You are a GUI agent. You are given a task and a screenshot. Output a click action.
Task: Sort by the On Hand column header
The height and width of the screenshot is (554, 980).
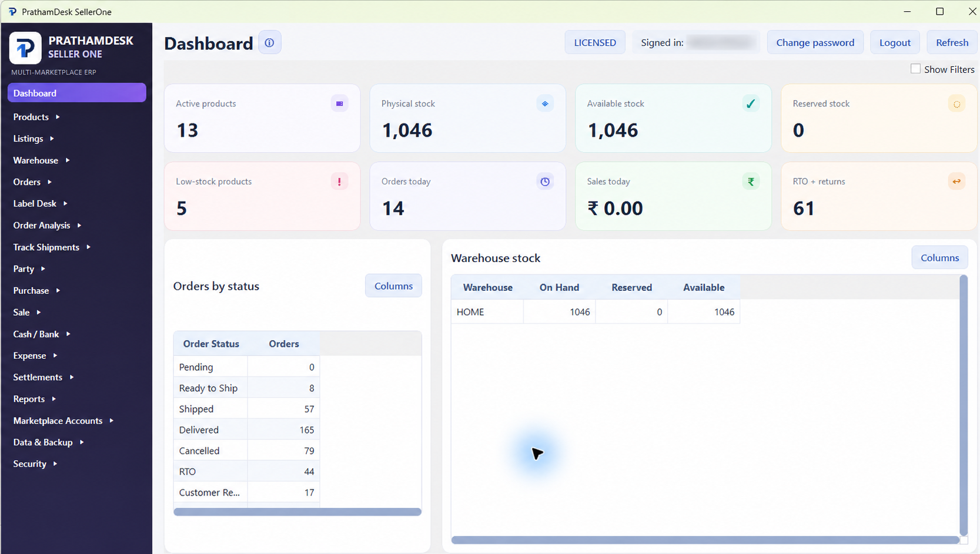point(559,287)
